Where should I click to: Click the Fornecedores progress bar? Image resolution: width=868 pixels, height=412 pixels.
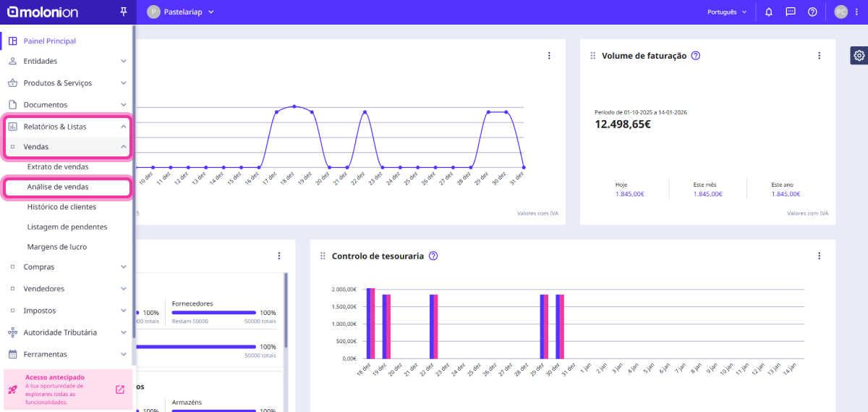pyautogui.click(x=213, y=313)
